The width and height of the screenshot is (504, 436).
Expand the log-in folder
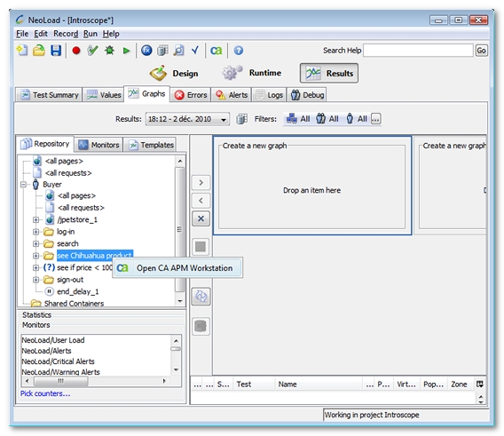[x=35, y=232]
